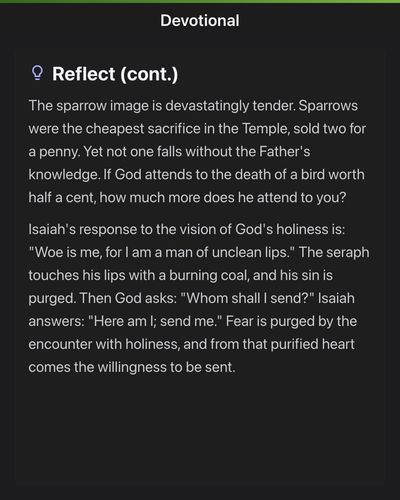Click the quote "Whom shall I send?"

[247, 298]
